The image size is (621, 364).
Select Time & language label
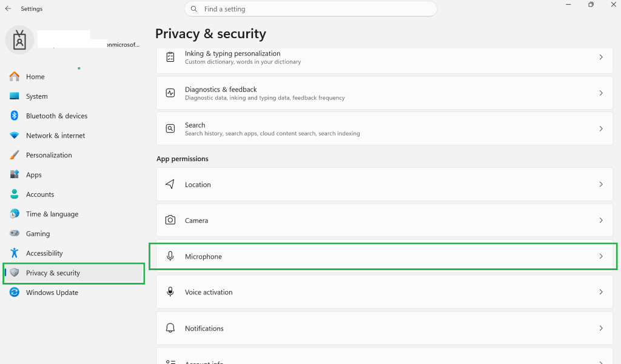click(52, 214)
